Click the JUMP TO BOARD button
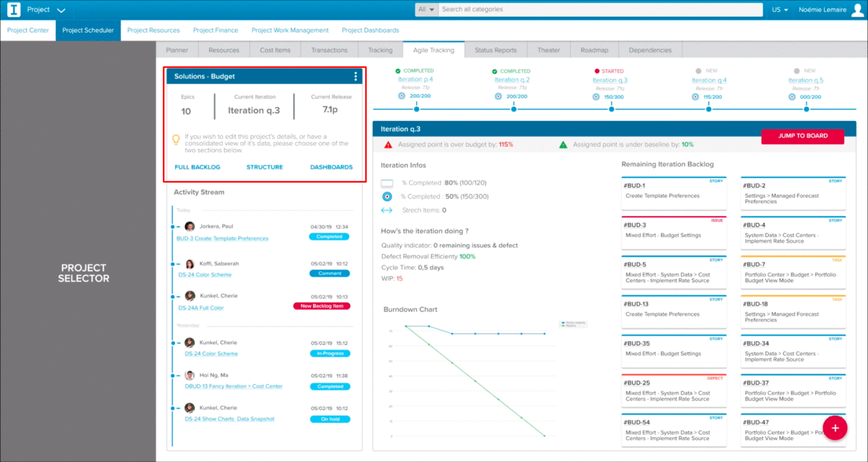Screen dimensions: 868x462 802,136
